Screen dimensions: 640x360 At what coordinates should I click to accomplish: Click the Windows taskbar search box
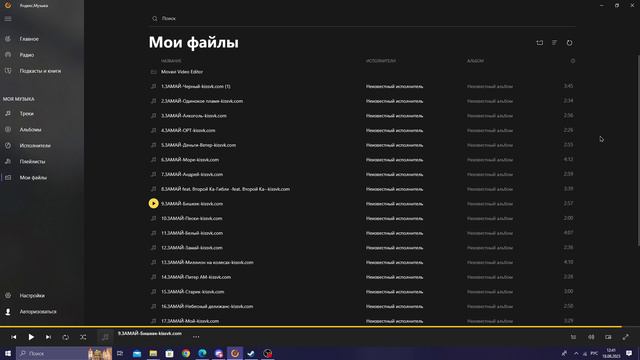64,353
